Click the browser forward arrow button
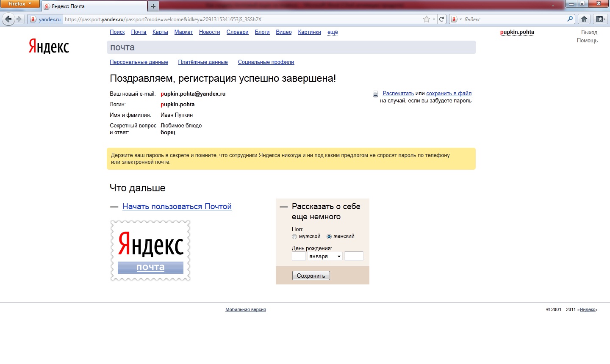 19,19
